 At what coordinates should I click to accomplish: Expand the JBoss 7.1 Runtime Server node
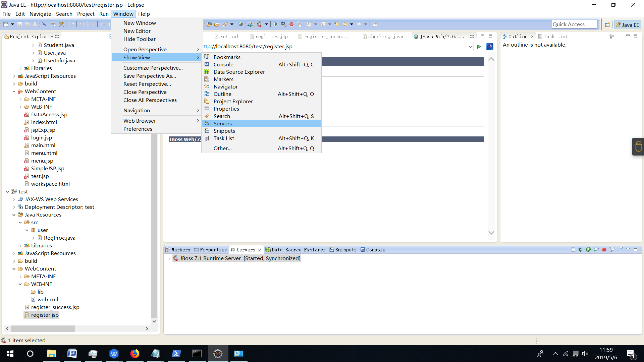click(169, 258)
